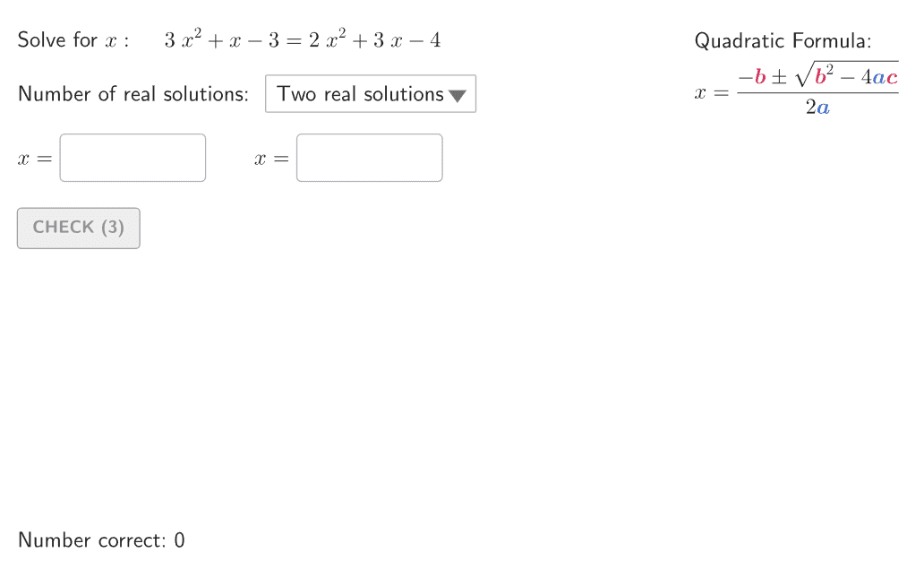Click the "Quadratic Formula:" heading
This screenshot has height=578, width=924.
pyautogui.click(x=783, y=41)
